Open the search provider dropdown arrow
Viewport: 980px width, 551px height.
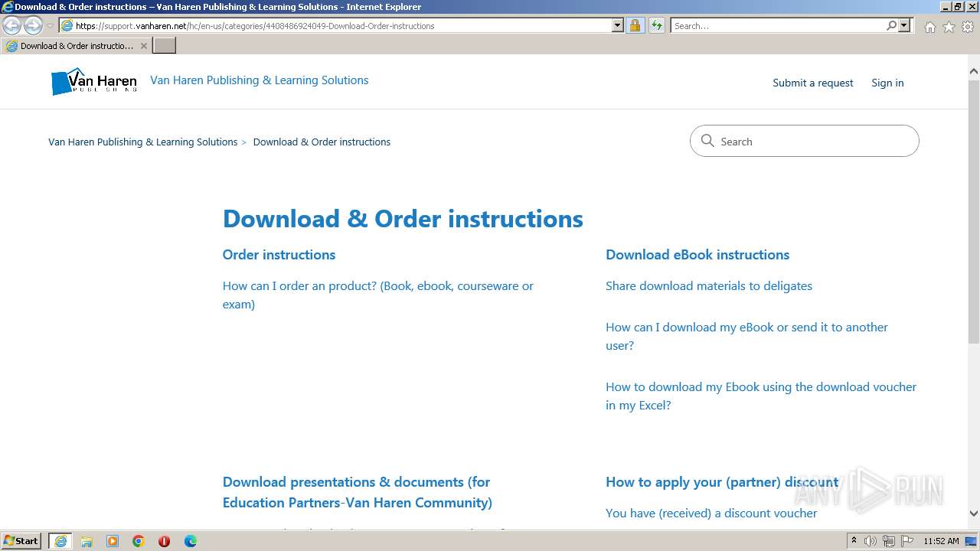904,25
